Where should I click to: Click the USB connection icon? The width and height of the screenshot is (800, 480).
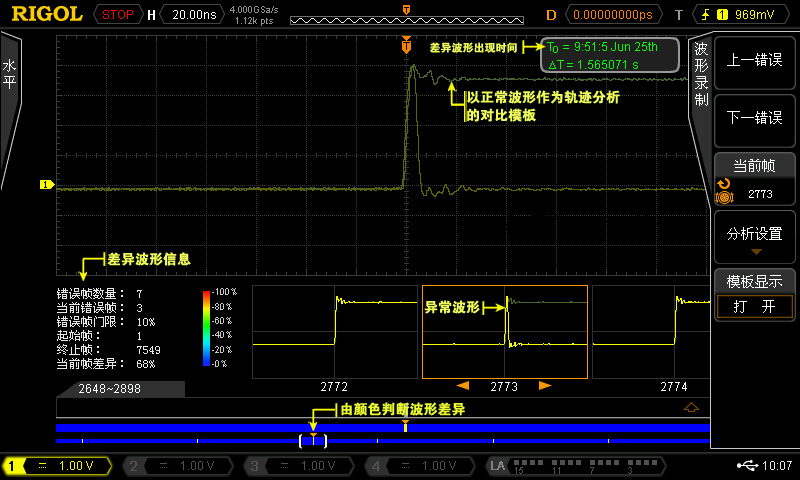[746, 465]
